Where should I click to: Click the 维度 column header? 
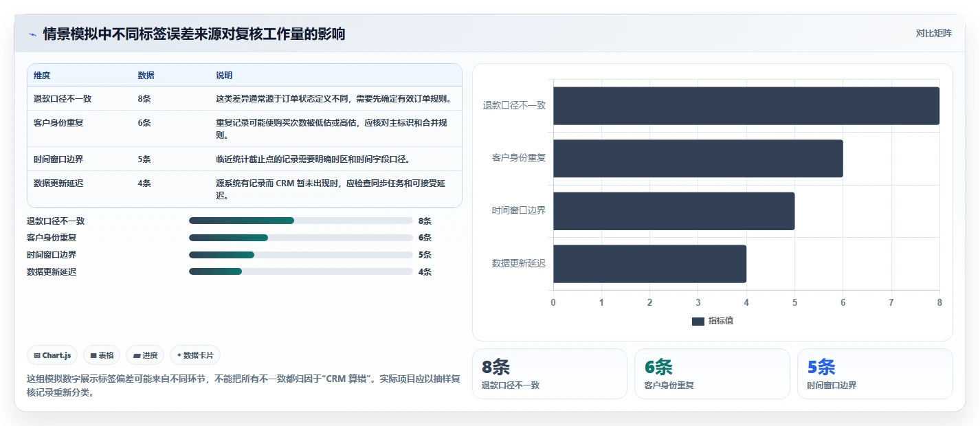(42, 76)
